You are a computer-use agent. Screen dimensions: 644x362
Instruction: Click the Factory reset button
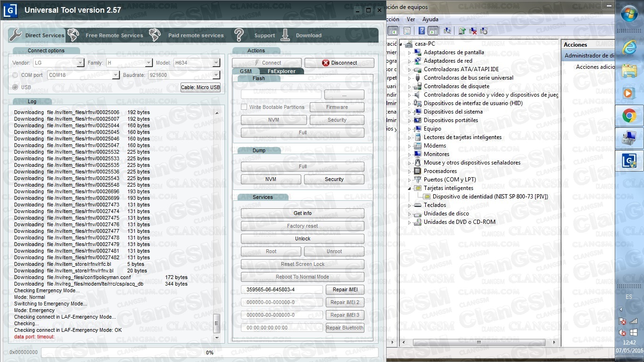(303, 226)
